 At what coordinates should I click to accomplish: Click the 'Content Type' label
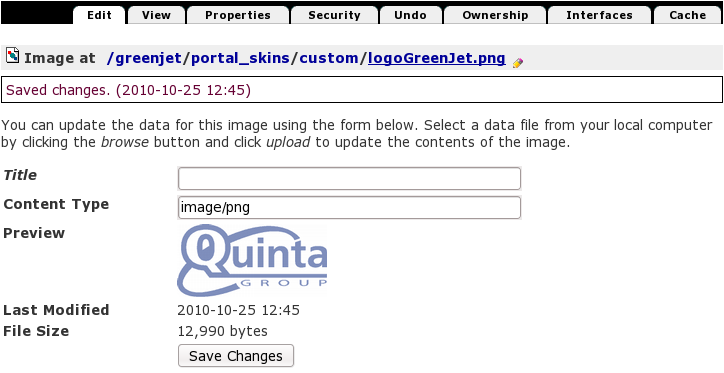coord(56,205)
